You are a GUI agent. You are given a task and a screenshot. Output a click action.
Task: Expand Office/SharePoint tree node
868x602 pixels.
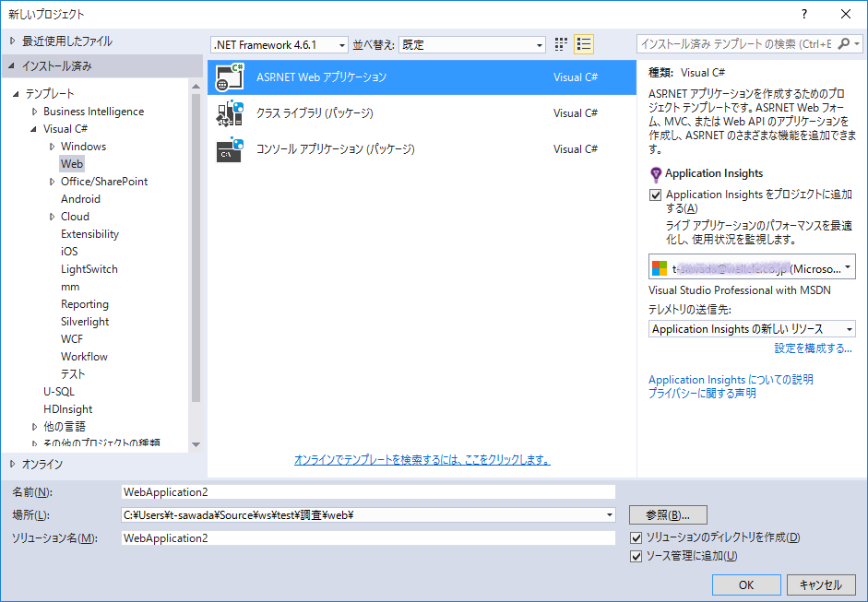[52, 182]
